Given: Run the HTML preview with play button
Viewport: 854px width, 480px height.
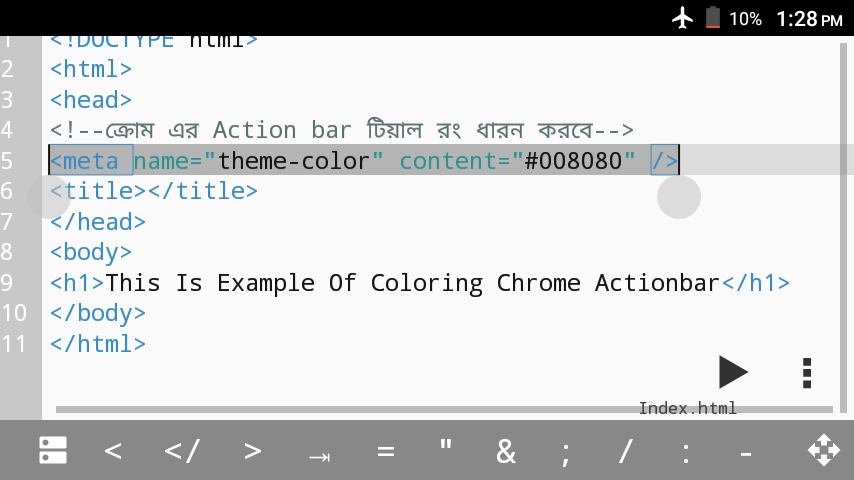Looking at the screenshot, I should coord(733,372).
